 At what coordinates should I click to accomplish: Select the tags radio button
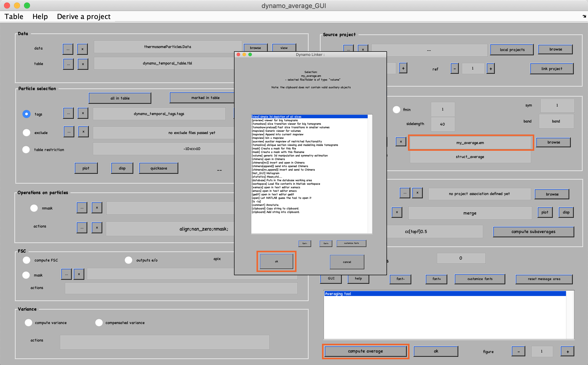click(x=26, y=114)
